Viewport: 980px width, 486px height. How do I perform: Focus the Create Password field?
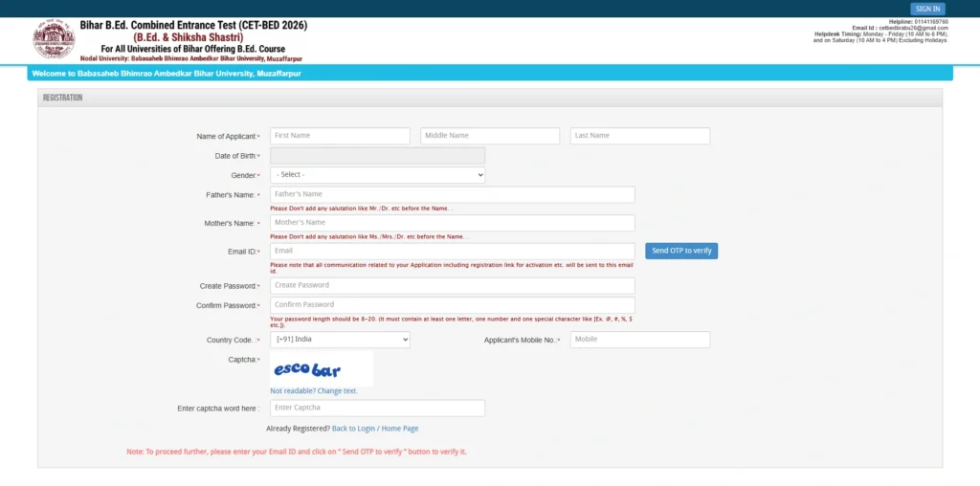tap(453, 285)
